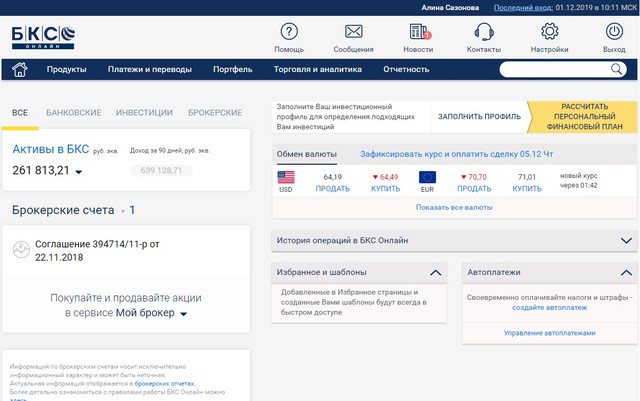Click the Выход power icon
This screenshot has height=401, width=640.
pyautogui.click(x=614, y=32)
